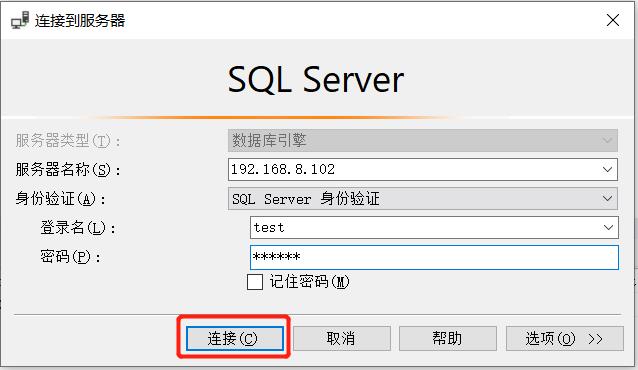The image size is (638, 370).
Task: Open 帮助 for this dialog
Action: [448, 338]
